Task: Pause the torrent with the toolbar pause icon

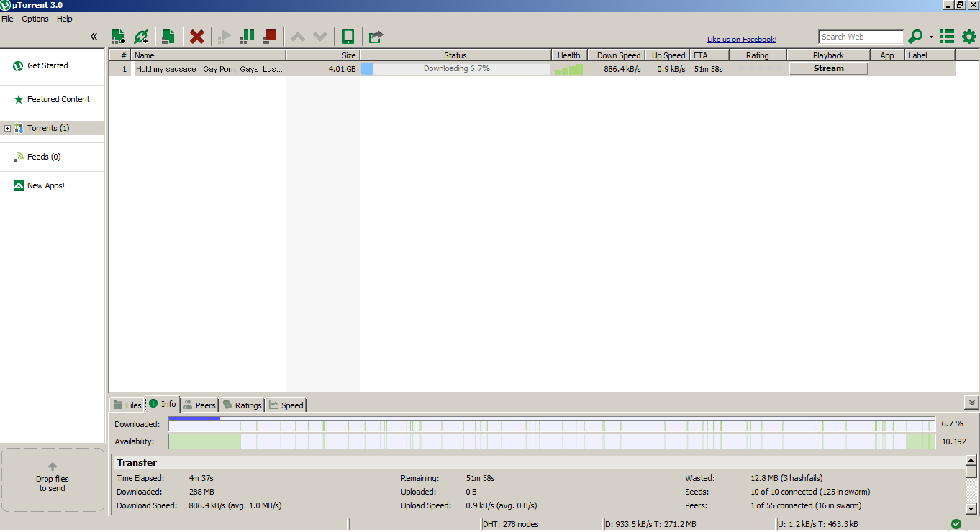Action: 247,37
